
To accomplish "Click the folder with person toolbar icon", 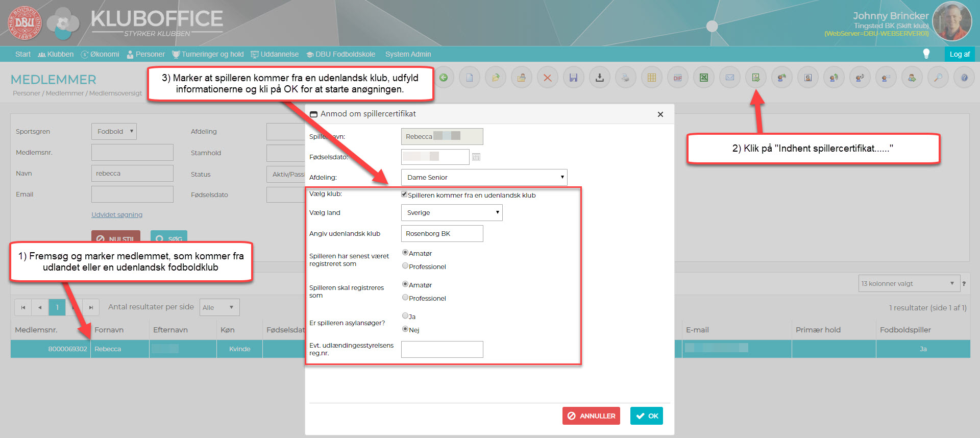I will point(522,78).
